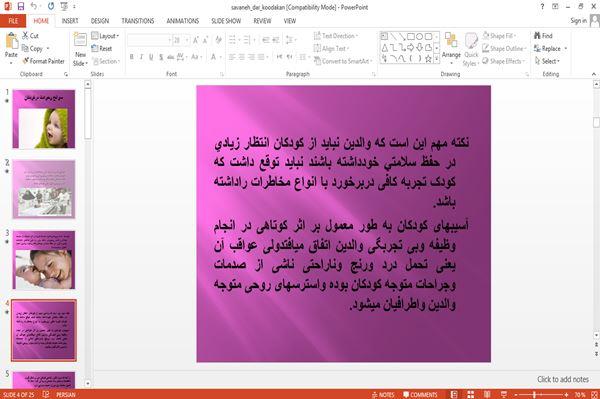Open the FILE tab

tap(13, 21)
